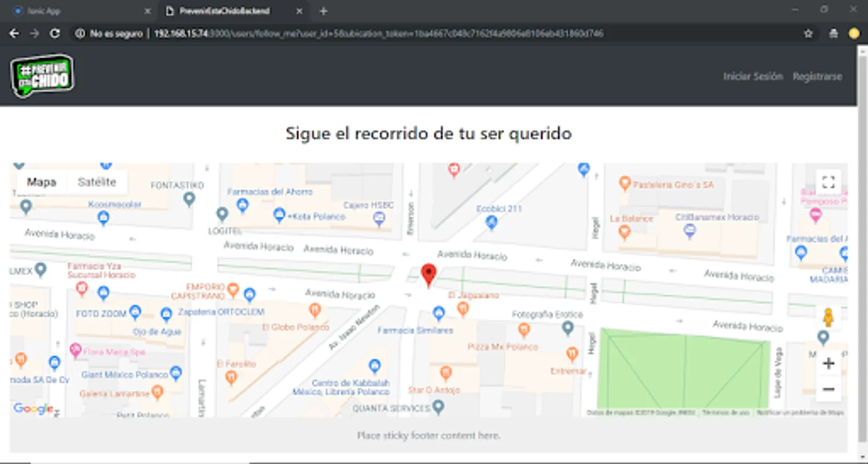Zoom out on the map
The width and height of the screenshot is (868, 464).
point(828,389)
